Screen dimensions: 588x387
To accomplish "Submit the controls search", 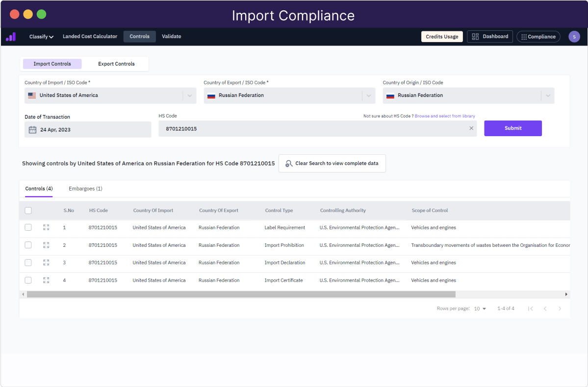I will 512,128.
